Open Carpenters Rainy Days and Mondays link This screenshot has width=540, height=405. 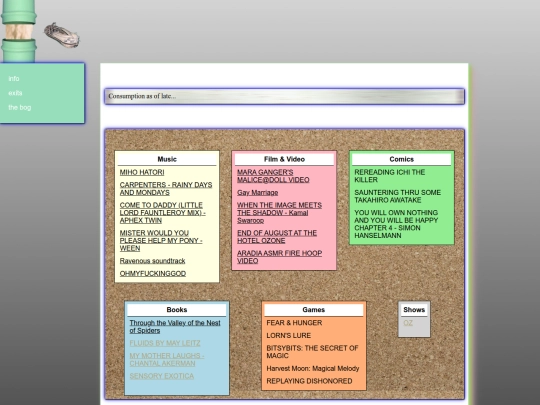click(166, 189)
